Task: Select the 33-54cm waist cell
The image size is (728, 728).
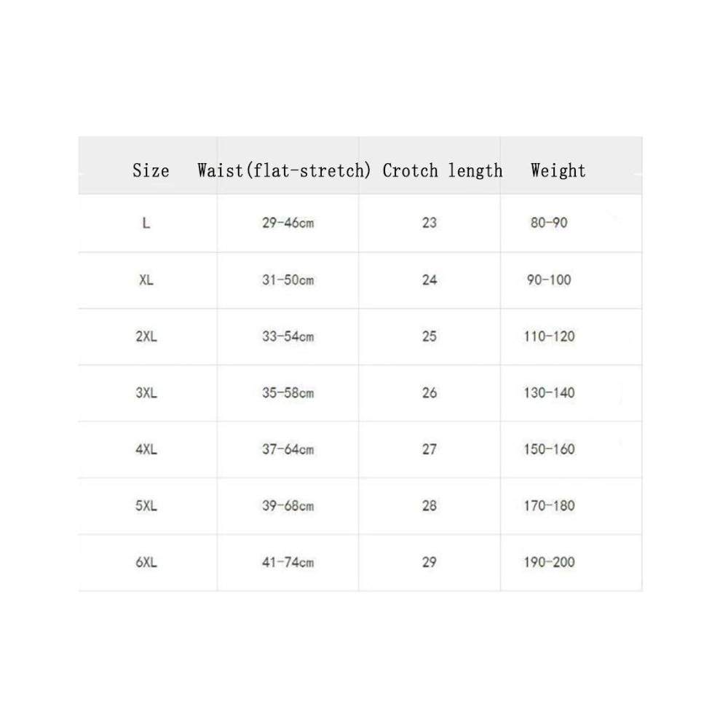Action: pyautogui.click(x=288, y=336)
